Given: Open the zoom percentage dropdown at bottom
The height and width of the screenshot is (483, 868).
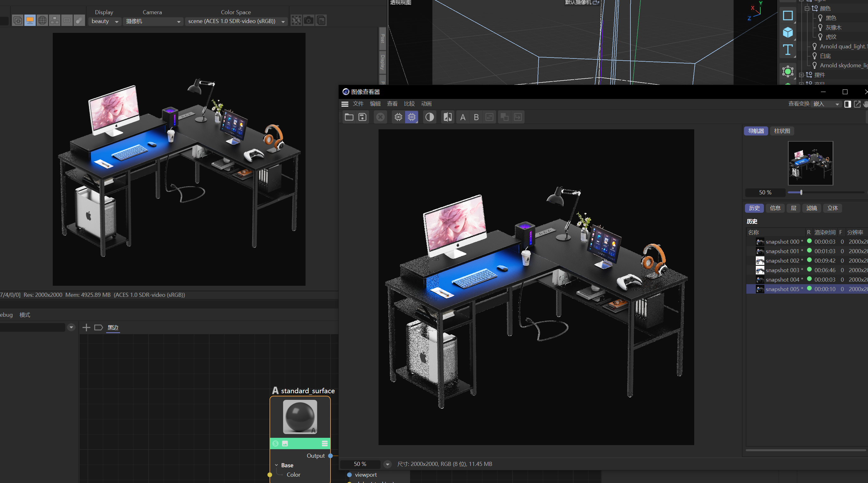Looking at the screenshot, I should coord(387,464).
